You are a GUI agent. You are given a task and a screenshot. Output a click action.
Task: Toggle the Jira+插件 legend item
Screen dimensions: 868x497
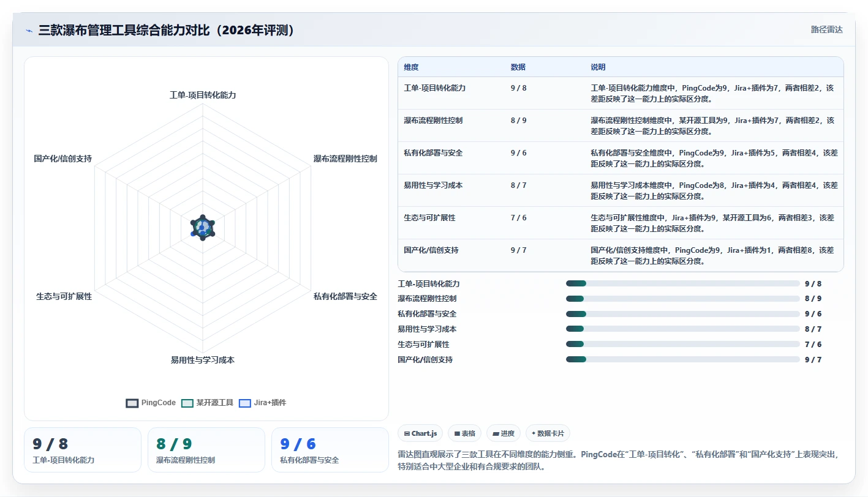pyautogui.click(x=262, y=403)
